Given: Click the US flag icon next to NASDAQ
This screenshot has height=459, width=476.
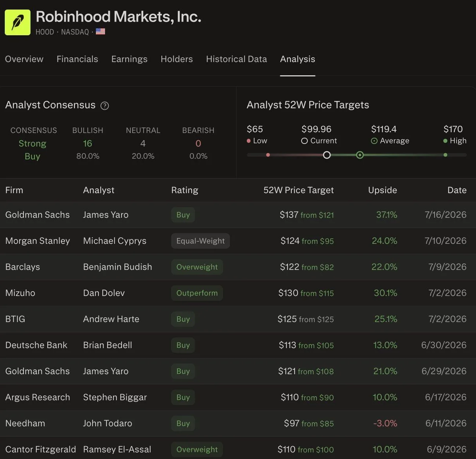Looking at the screenshot, I should [x=100, y=32].
